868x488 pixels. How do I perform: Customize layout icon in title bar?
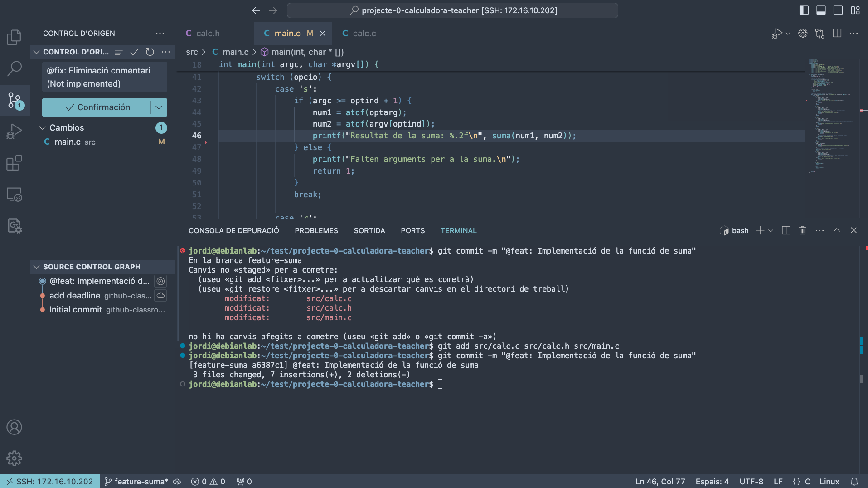pos(855,10)
